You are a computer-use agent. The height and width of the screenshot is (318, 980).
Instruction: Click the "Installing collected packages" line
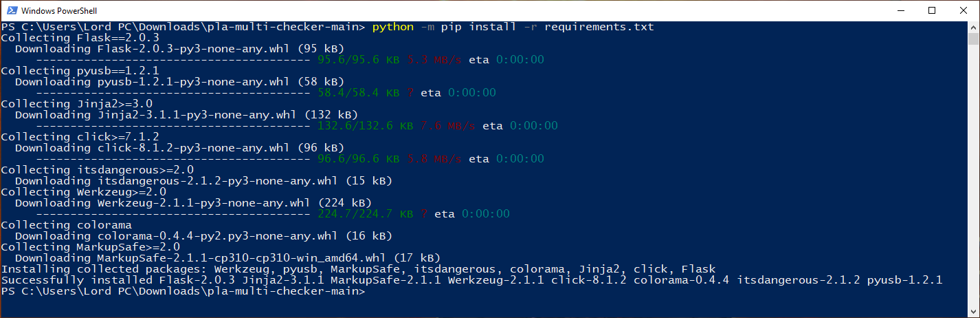tap(358, 269)
